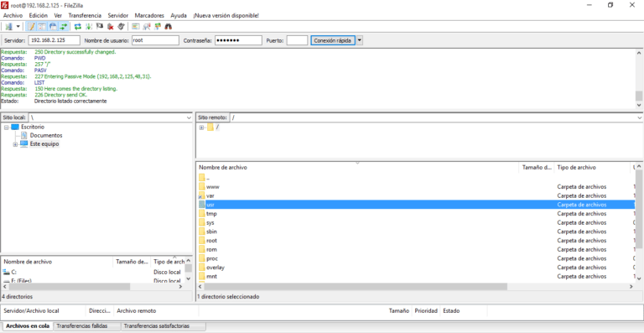Select the remote root / folder
This screenshot has height=333, width=644.
[x=217, y=127]
